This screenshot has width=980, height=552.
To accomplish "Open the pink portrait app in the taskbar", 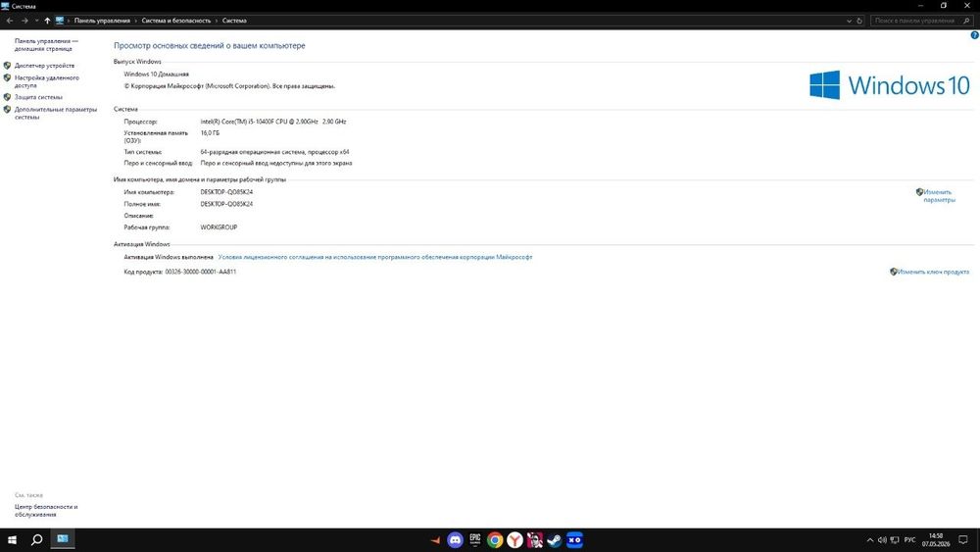I will click(x=535, y=540).
